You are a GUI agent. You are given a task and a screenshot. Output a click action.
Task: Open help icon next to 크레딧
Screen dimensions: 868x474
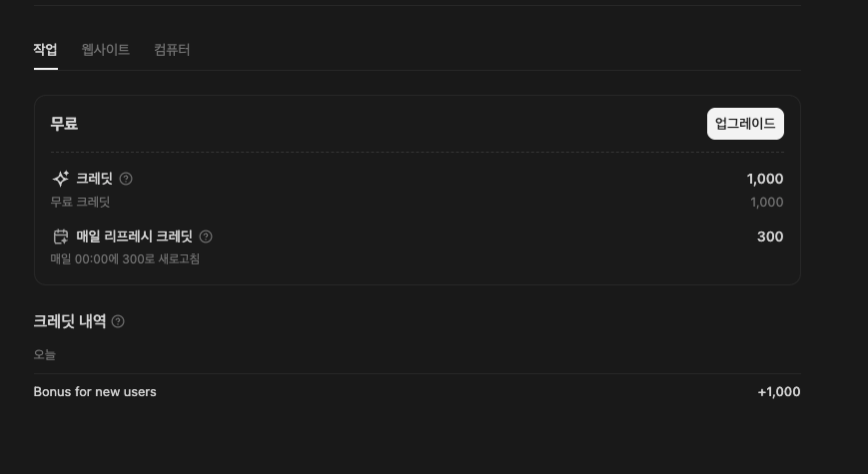pyautogui.click(x=126, y=179)
